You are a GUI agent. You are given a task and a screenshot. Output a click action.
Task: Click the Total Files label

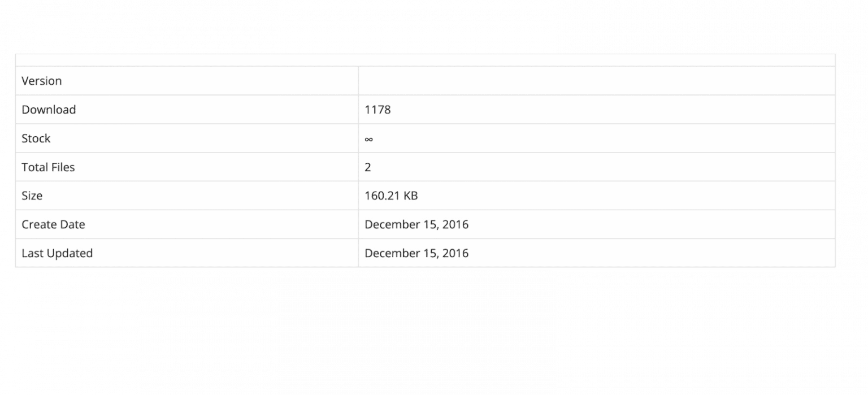pos(48,167)
